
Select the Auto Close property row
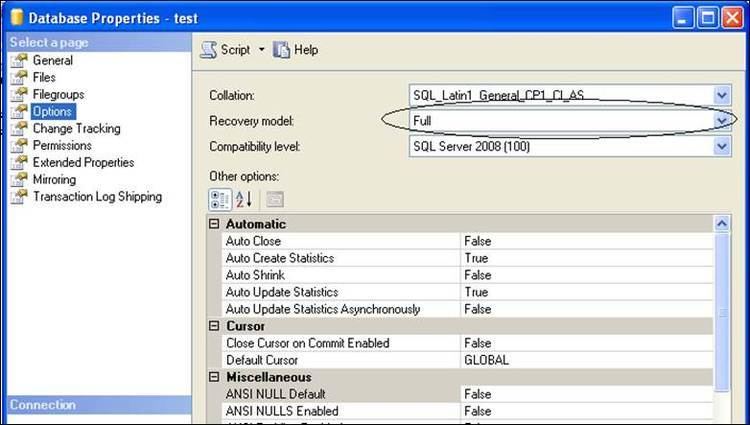coord(468,241)
